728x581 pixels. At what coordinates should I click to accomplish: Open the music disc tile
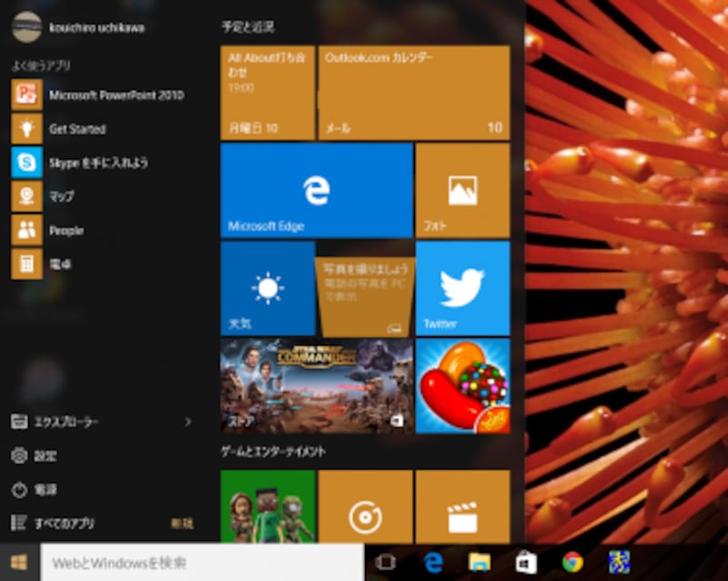[366, 506]
